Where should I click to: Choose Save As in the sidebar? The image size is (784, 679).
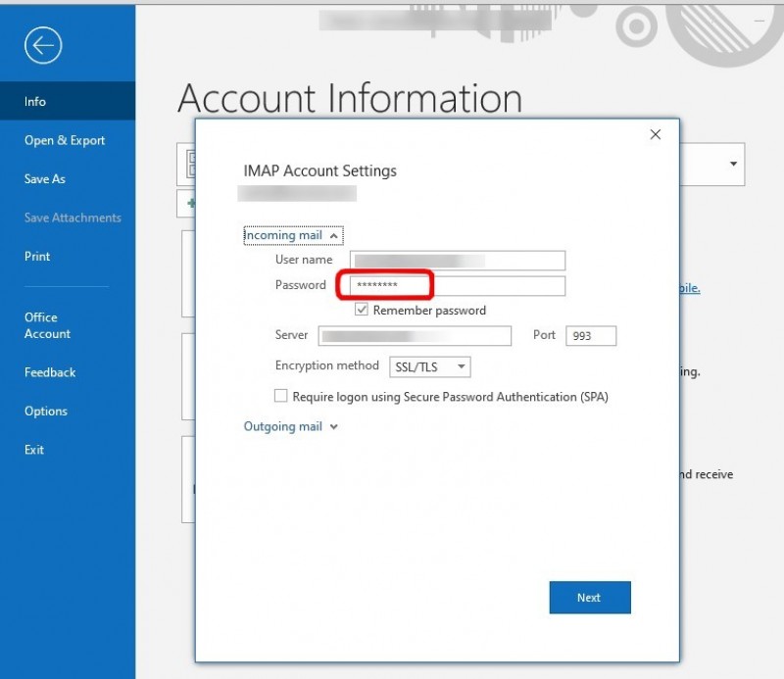click(45, 179)
